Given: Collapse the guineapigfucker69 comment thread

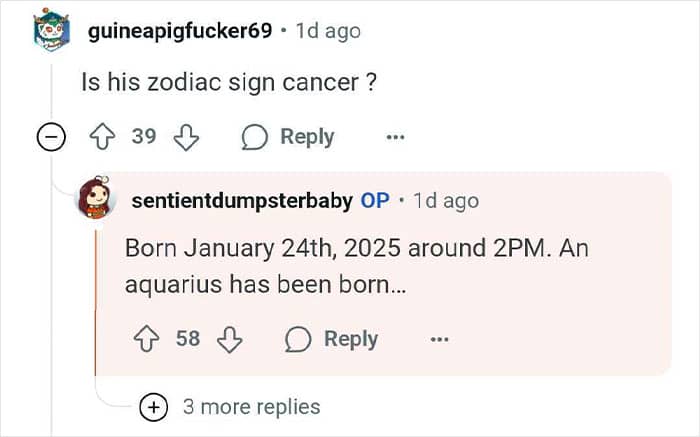Looking at the screenshot, I should coord(51,137).
